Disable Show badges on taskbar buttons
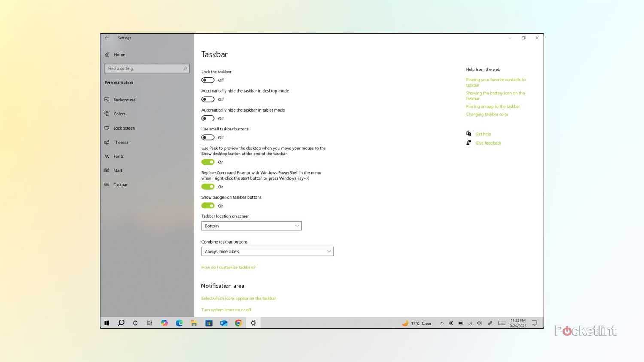 [208, 205]
